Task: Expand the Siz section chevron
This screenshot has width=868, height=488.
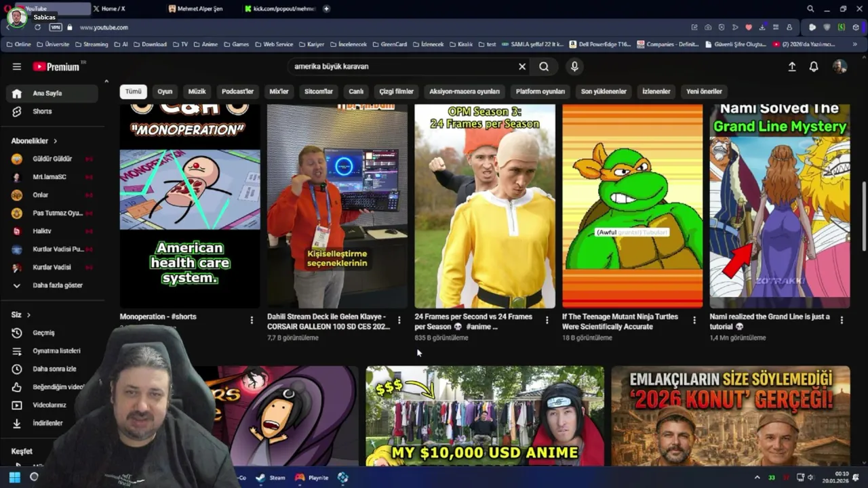Action: pos(28,315)
